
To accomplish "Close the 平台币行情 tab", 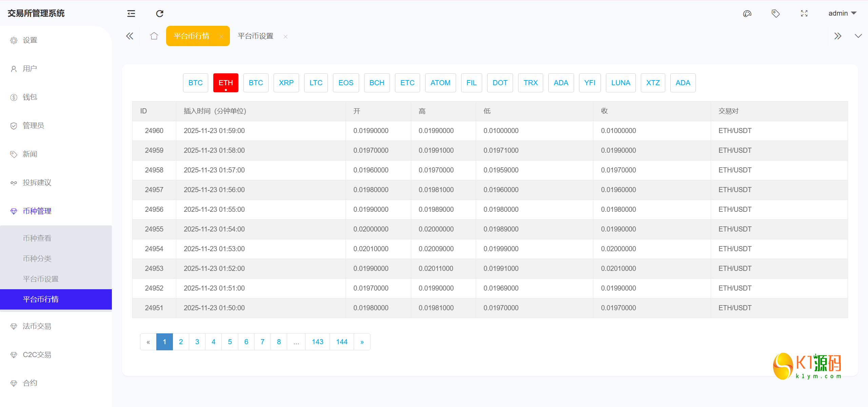I will click(x=222, y=36).
